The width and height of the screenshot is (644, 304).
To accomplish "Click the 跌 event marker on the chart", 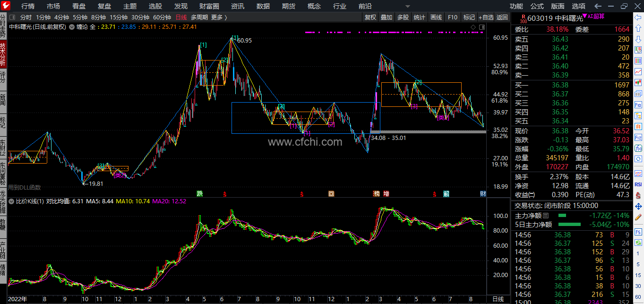I will click(x=200, y=194).
